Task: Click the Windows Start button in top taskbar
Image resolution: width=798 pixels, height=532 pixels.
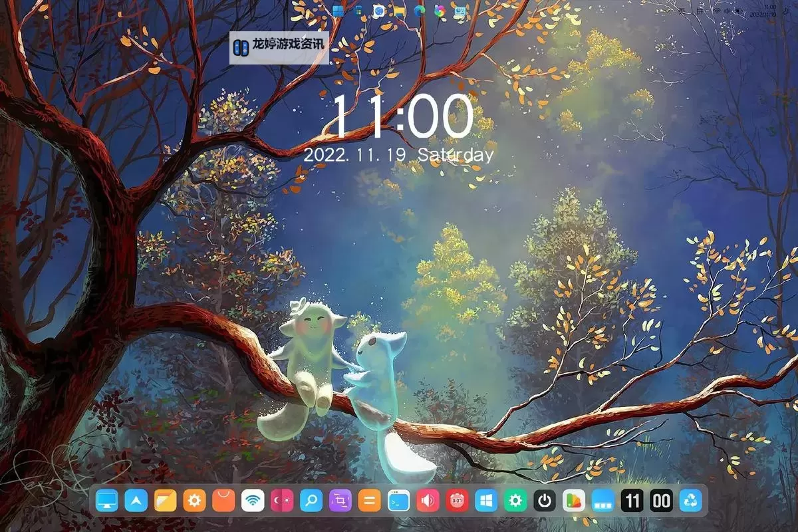Action: tap(338, 11)
